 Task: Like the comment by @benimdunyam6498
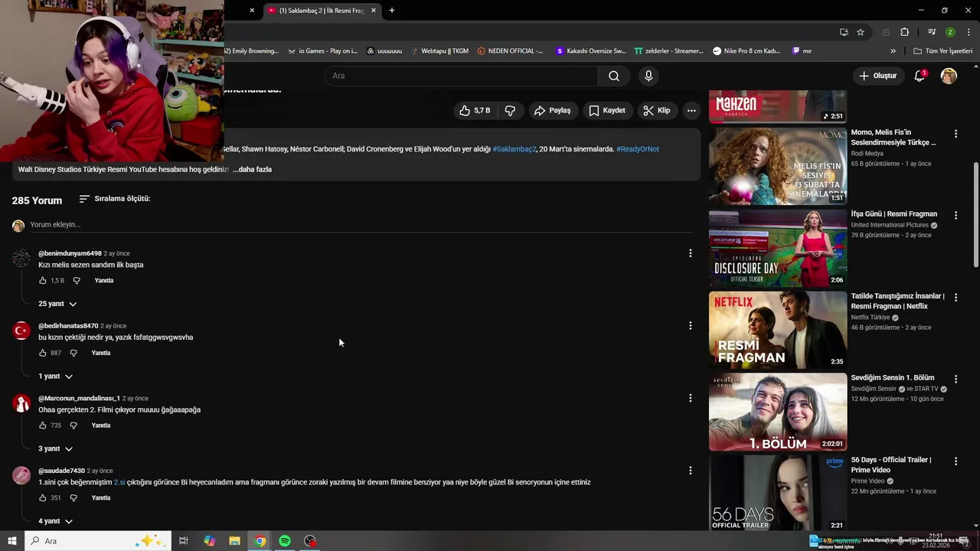43,281
